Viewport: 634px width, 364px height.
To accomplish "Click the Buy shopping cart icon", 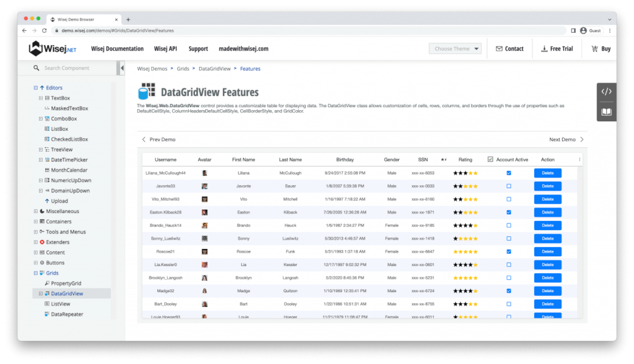I will 594,48.
